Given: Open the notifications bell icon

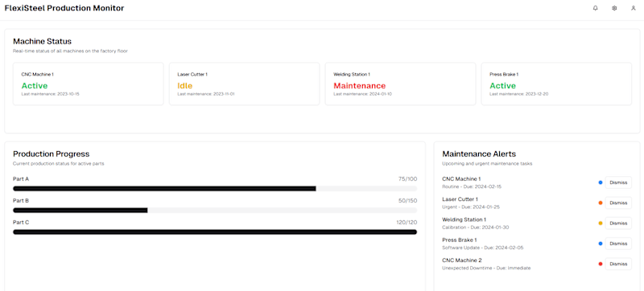Looking at the screenshot, I should (595, 8).
